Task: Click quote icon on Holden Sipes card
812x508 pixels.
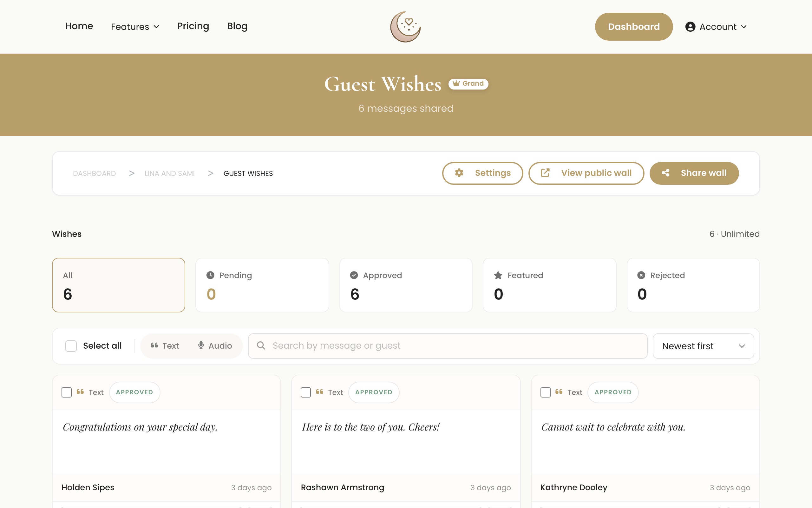Action: 80,391
